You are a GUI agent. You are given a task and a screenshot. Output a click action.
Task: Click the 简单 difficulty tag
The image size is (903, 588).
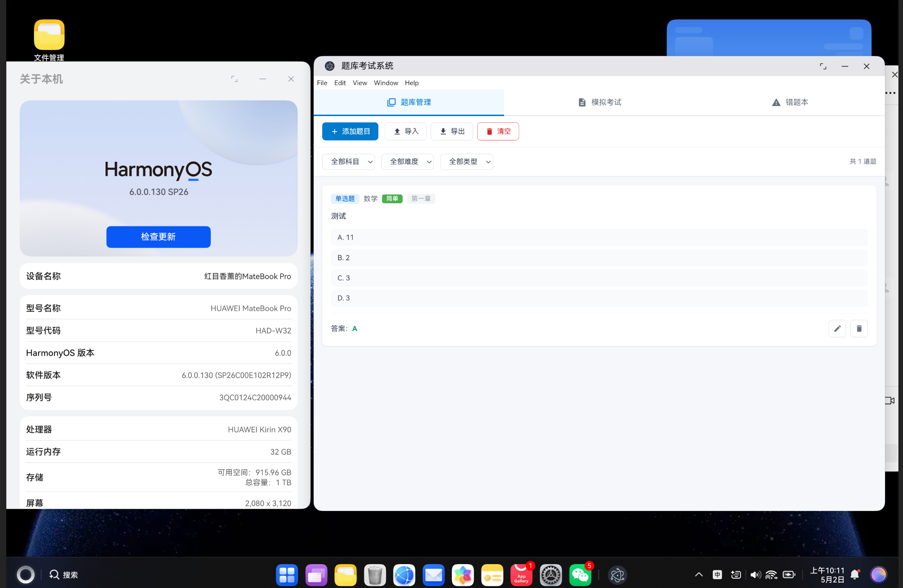coord(392,199)
